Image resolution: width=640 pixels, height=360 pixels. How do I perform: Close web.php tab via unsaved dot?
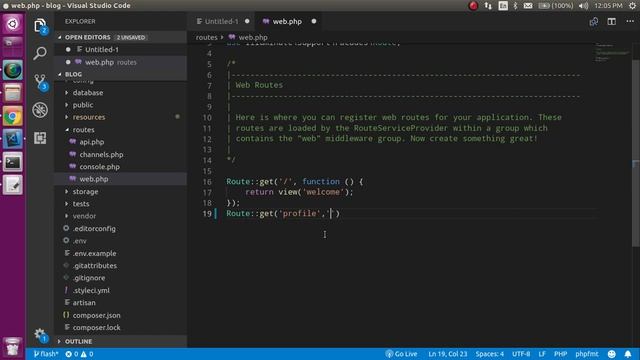(313, 21)
